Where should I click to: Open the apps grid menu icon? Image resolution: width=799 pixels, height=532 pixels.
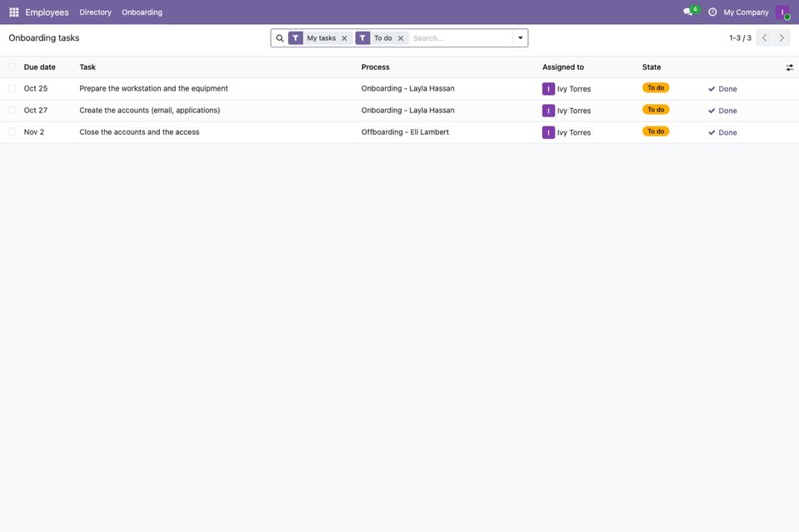[14, 12]
